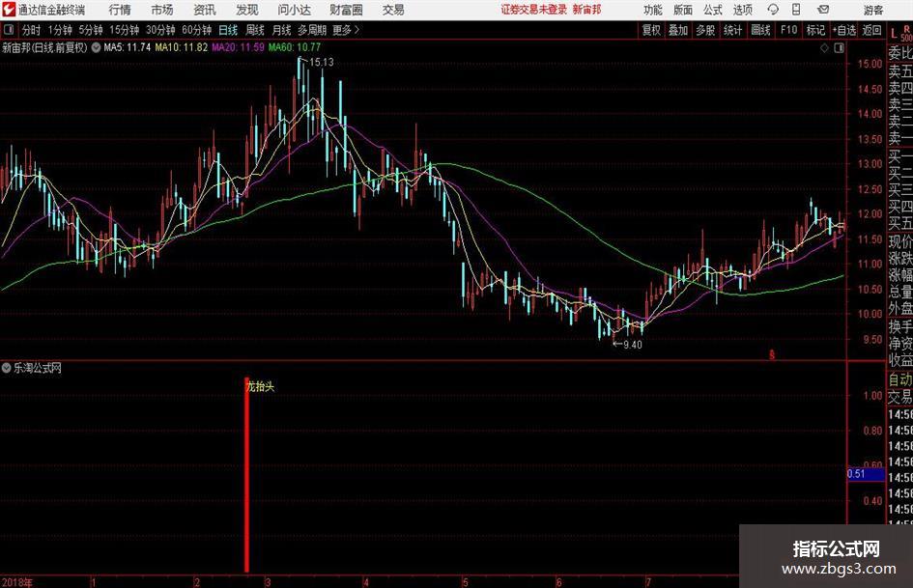This screenshot has height=588, width=913.
Task: Click the 多股 multi-stock toolbar button
Action: coord(705,30)
